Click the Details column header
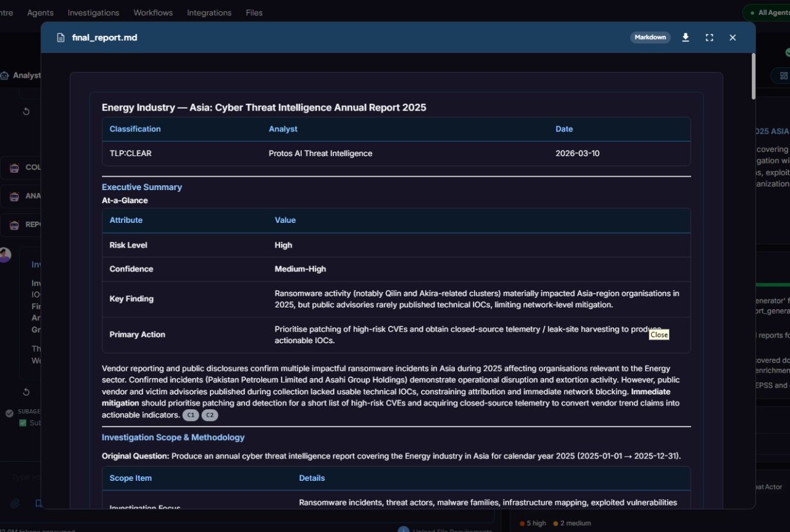Viewport: 790px width, 532px height. [x=312, y=478]
